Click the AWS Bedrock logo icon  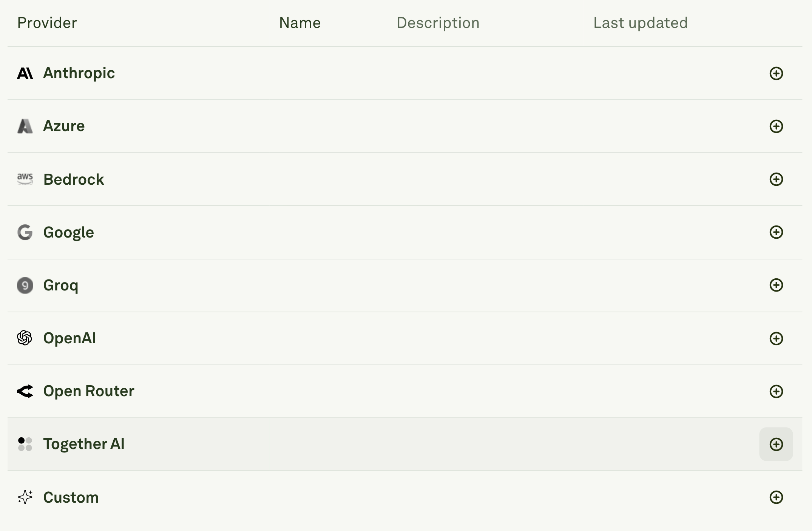tap(25, 179)
